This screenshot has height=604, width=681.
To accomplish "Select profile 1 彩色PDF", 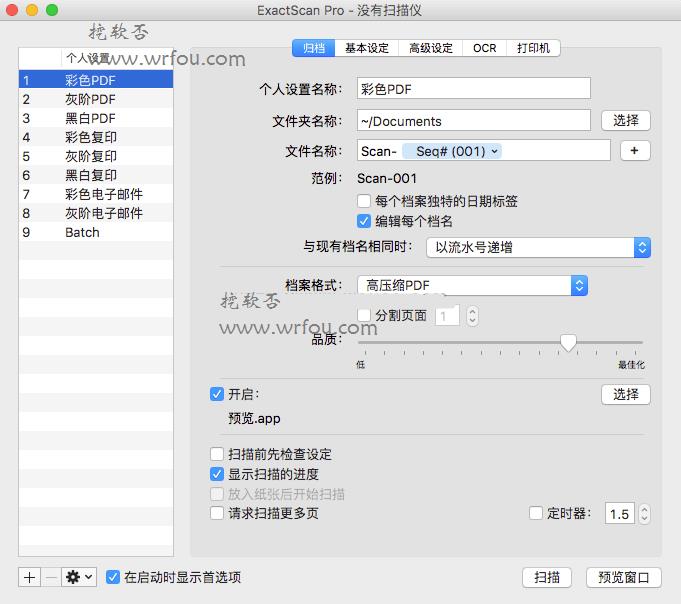I will pos(96,80).
